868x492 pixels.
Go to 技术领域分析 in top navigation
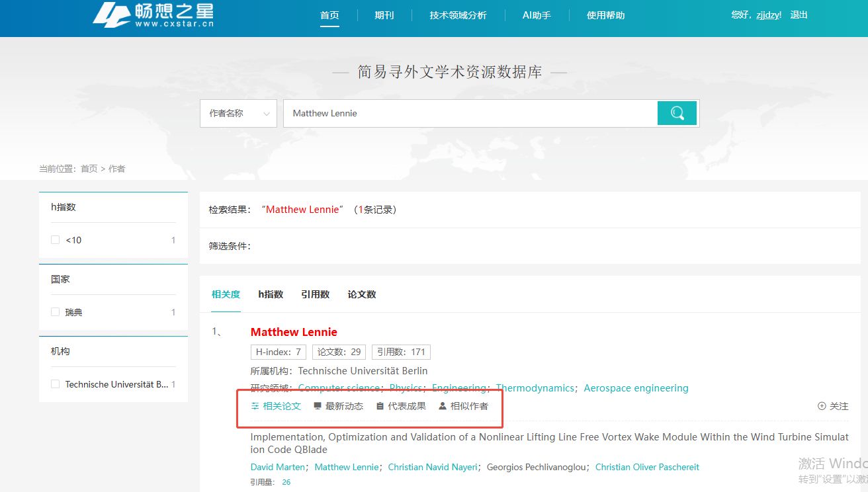coord(458,15)
